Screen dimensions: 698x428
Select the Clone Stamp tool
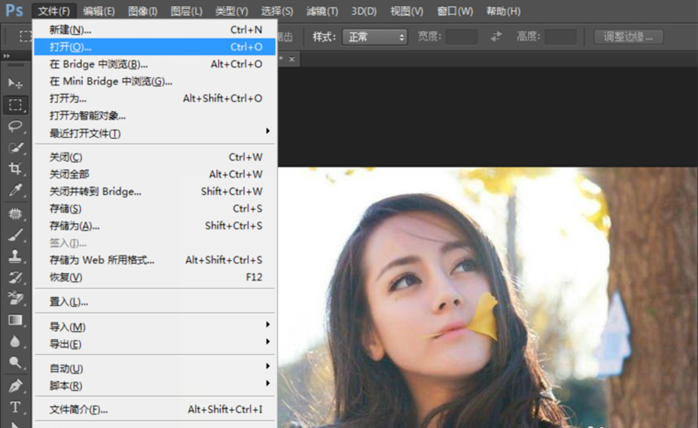pos(15,256)
